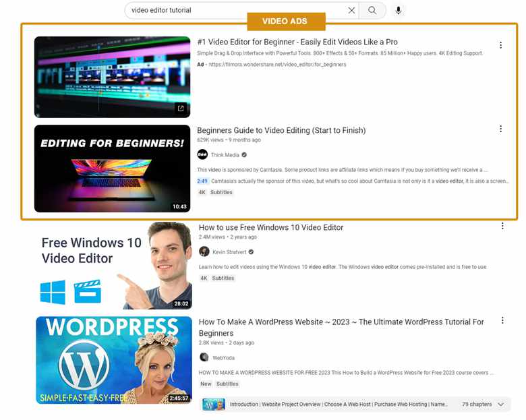
Task: Click the small chapter preview thumbnail
Action: click(x=214, y=404)
